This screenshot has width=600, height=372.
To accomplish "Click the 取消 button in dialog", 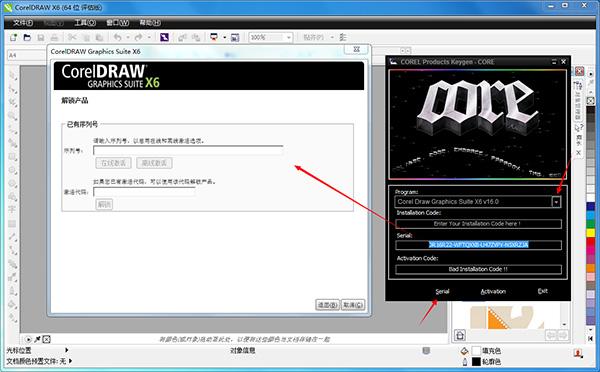I will tap(352, 305).
